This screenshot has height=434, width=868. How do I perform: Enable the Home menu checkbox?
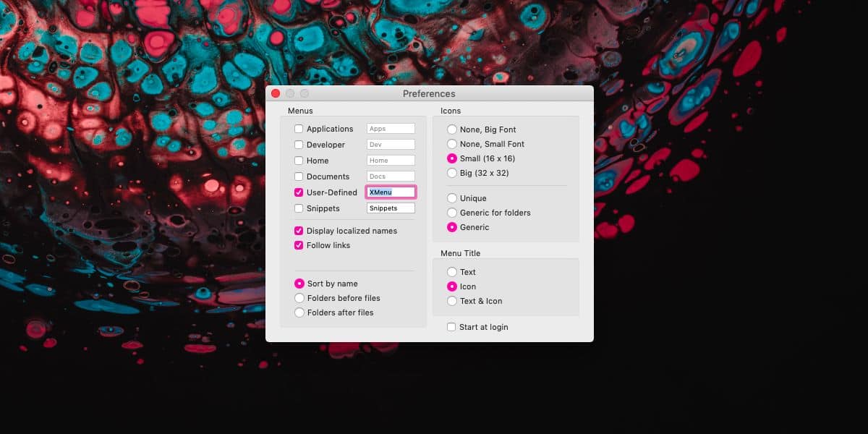click(299, 160)
